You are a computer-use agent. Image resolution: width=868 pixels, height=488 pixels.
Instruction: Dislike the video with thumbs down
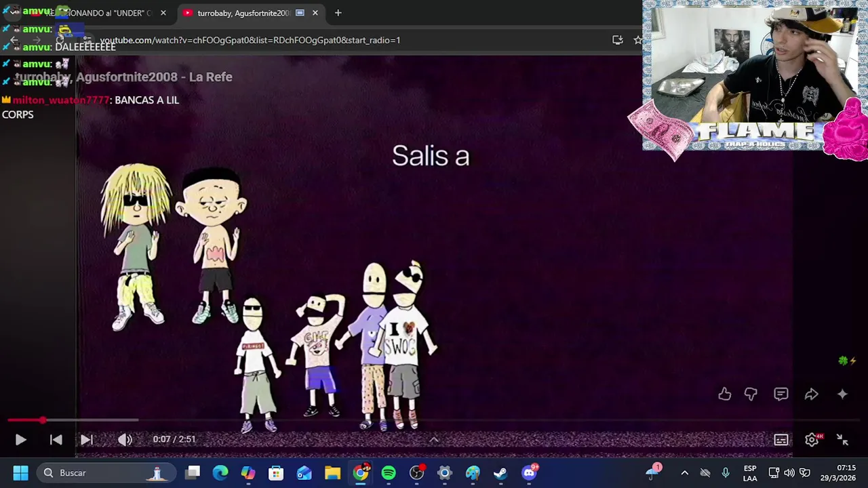[x=751, y=394]
